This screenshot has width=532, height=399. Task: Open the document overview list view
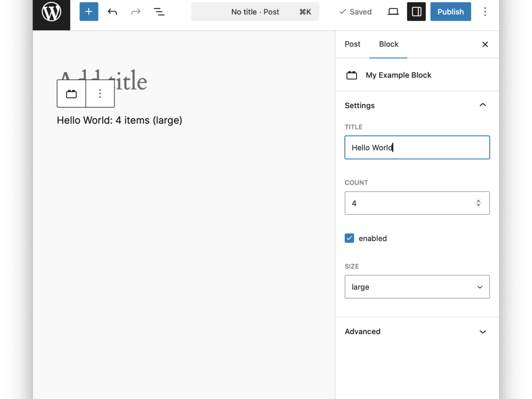(x=159, y=12)
